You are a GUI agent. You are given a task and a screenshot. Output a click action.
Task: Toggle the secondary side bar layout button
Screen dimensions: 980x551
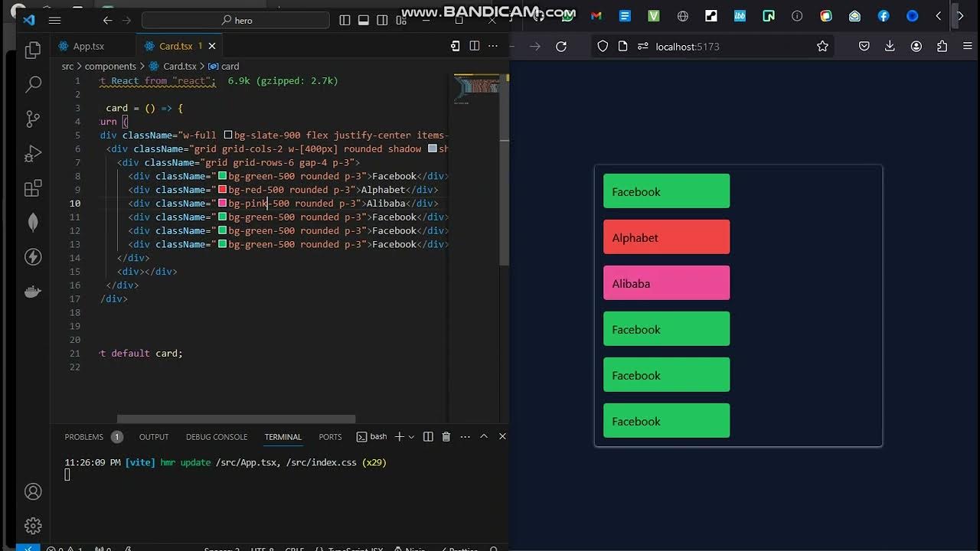click(382, 21)
